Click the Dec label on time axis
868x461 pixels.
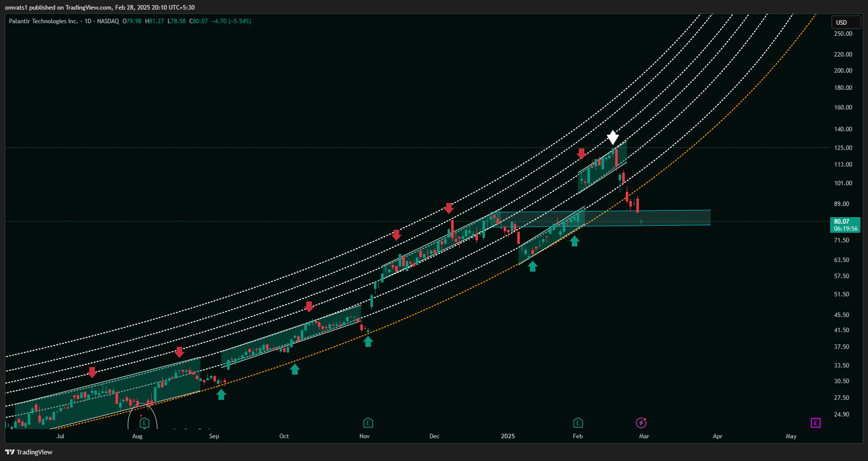[x=435, y=436]
